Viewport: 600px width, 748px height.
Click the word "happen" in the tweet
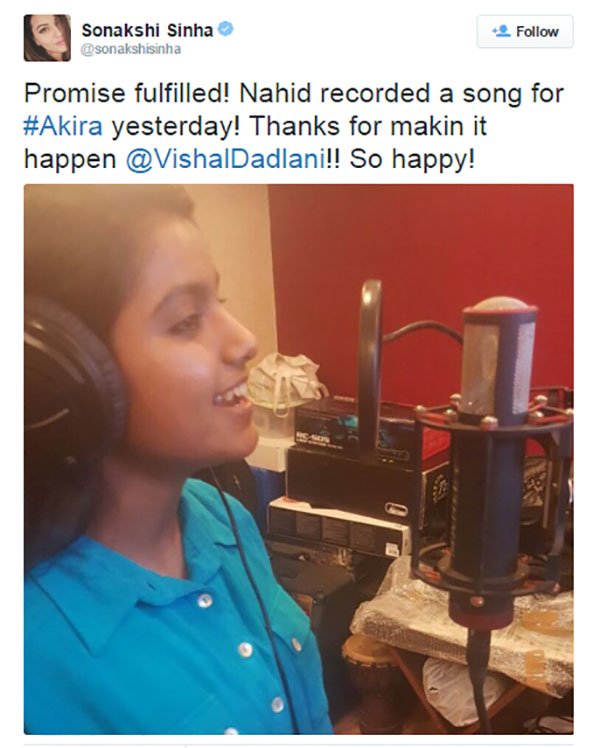[70, 160]
